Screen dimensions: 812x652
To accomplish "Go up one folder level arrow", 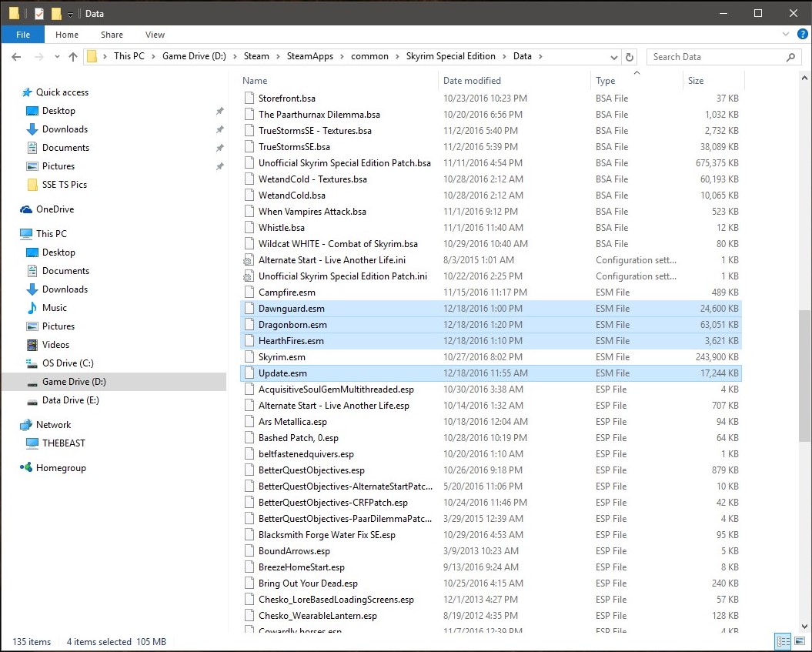I will [x=73, y=57].
